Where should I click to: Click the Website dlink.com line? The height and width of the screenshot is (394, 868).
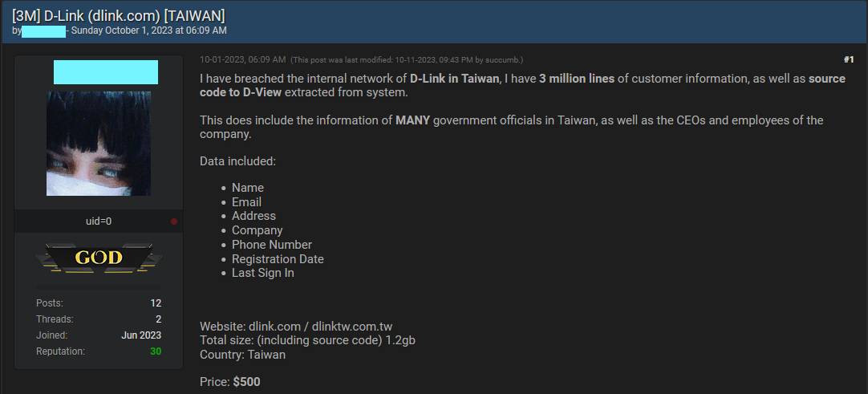point(296,327)
